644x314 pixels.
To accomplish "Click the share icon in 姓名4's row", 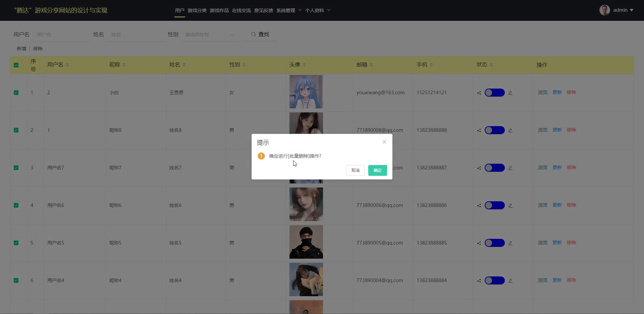I will pyautogui.click(x=479, y=281).
